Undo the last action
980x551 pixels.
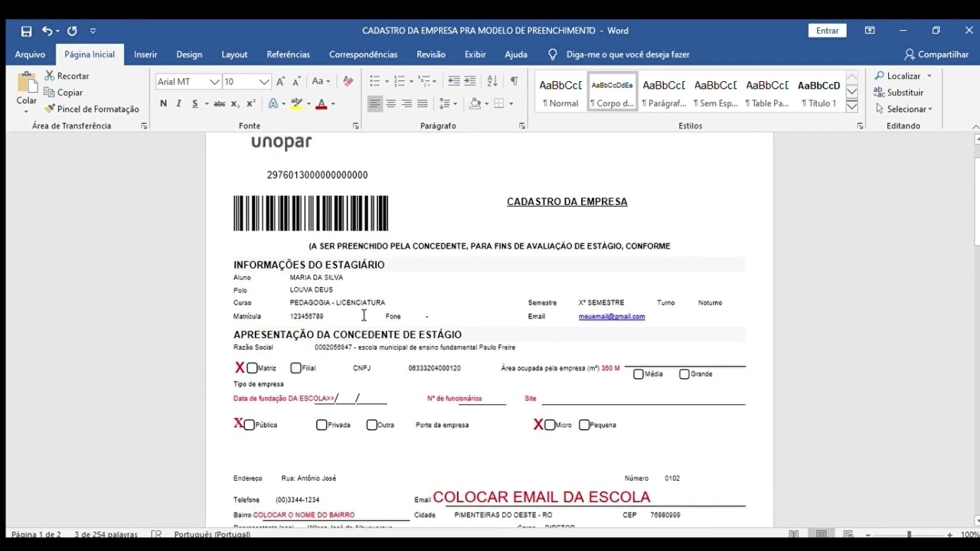pos(47,31)
